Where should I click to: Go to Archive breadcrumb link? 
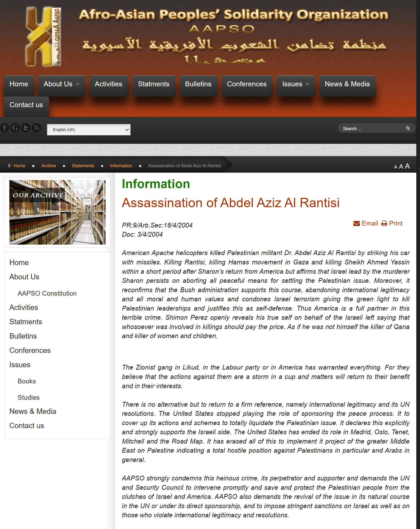coord(48,166)
